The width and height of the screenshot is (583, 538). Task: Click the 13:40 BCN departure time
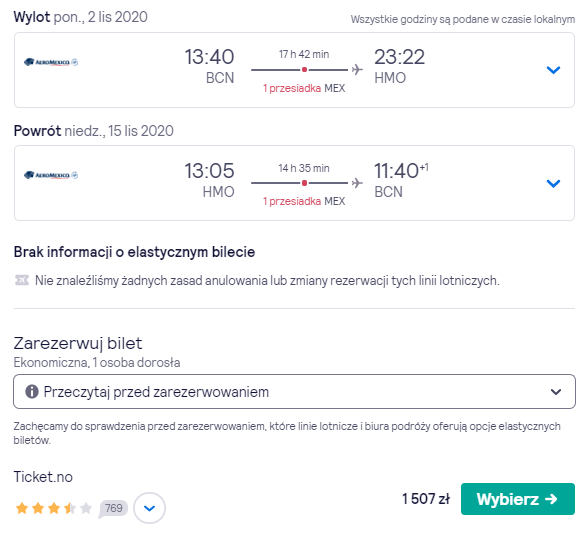pos(209,67)
